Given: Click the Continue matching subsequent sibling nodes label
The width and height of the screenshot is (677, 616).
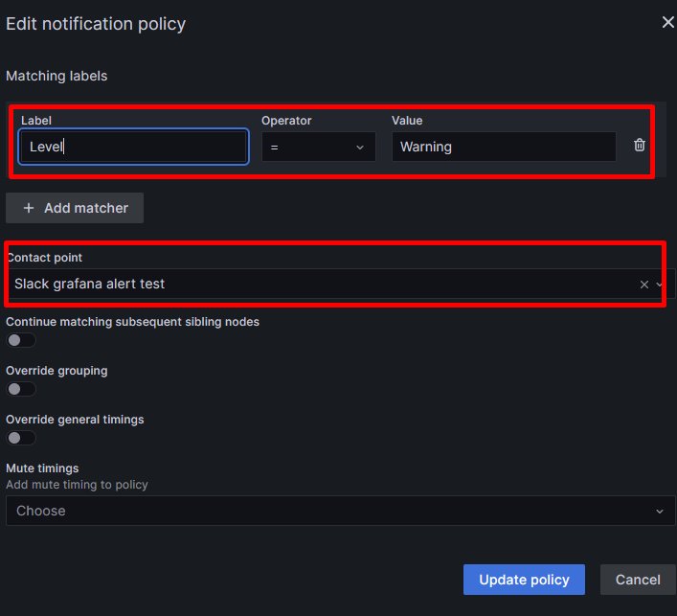Looking at the screenshot, I should (132, 322).
